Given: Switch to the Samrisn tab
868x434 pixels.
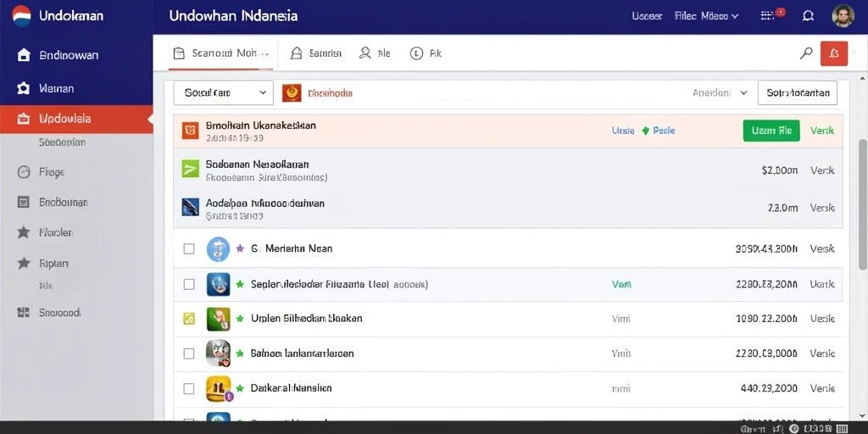Looking at the screenshot, I should click(x=316, y=53).
